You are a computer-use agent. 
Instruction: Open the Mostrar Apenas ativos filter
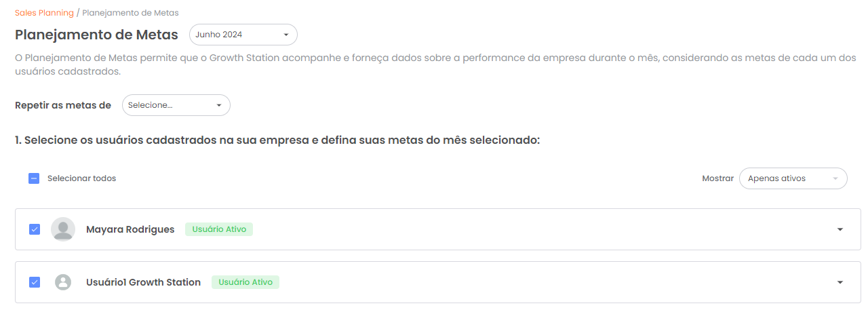coord(793,178)
